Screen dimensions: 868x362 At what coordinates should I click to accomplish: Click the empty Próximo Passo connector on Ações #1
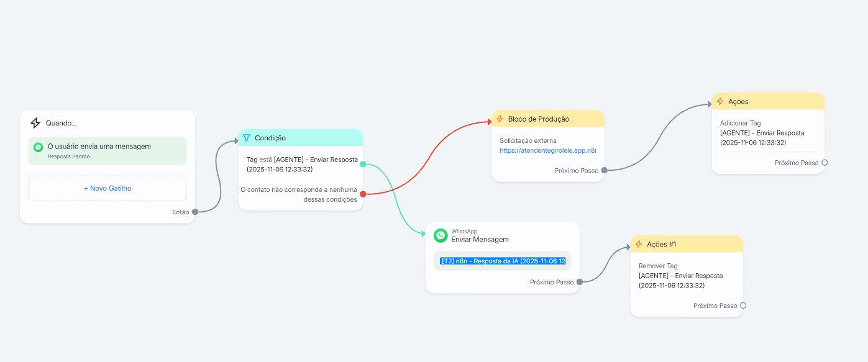(742, 305)
